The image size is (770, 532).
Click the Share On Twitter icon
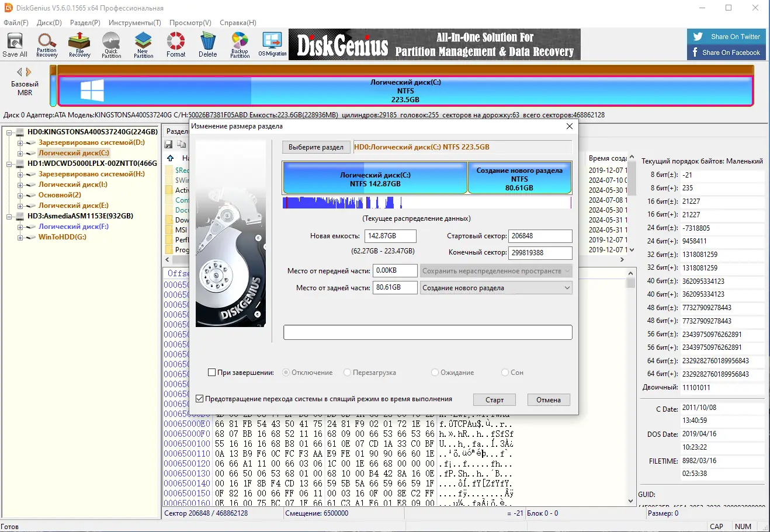click(698, 36)
